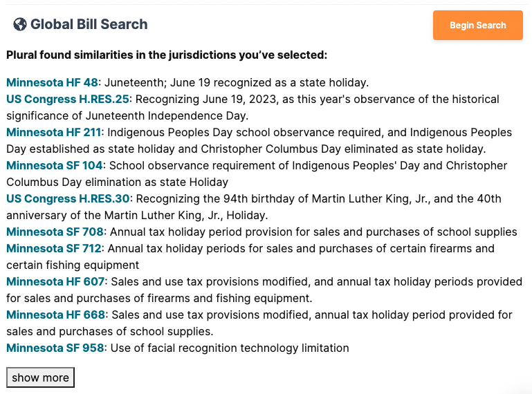Go to the Minnesota SF 712 bill
This screenshot has width=532, height=394.
coord(54,248)
